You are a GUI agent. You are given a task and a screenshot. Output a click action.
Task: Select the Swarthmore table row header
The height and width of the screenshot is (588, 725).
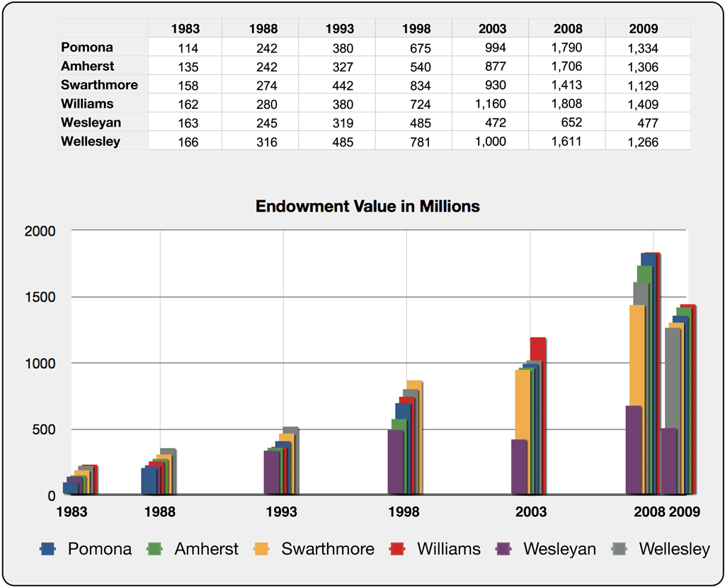point(103,85)
